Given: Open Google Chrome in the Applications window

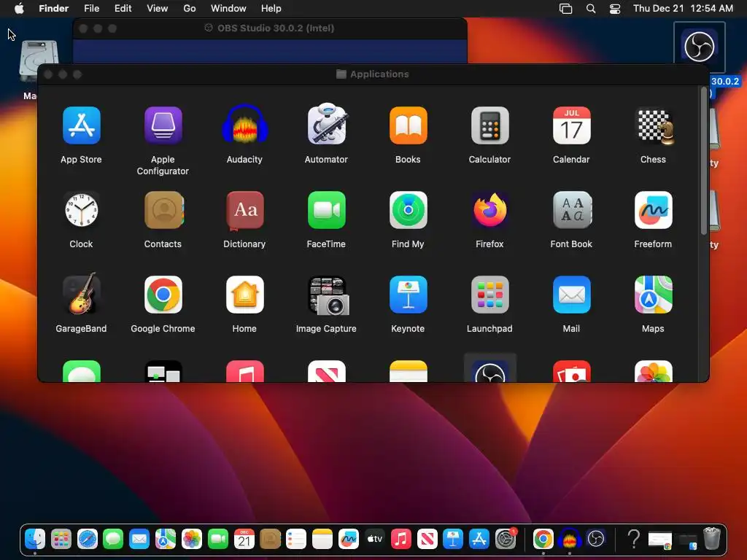Looking at the screenshot, I should tap(163, 295).
